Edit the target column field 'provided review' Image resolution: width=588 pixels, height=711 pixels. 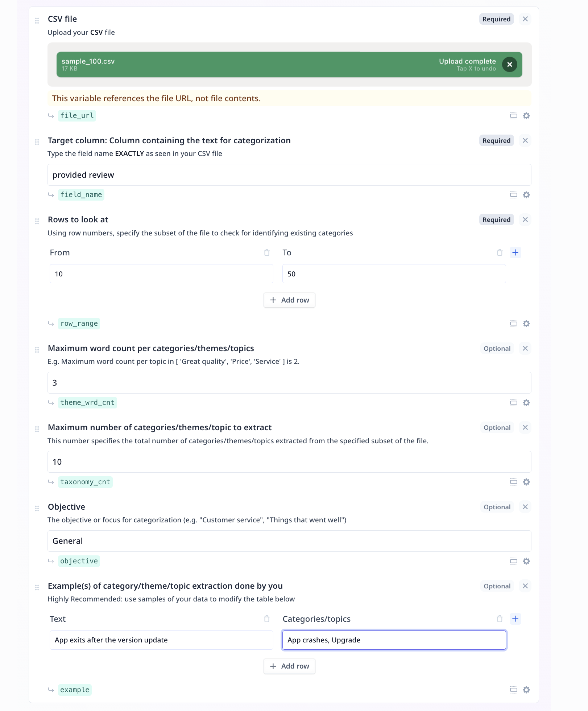coord(289,175)
